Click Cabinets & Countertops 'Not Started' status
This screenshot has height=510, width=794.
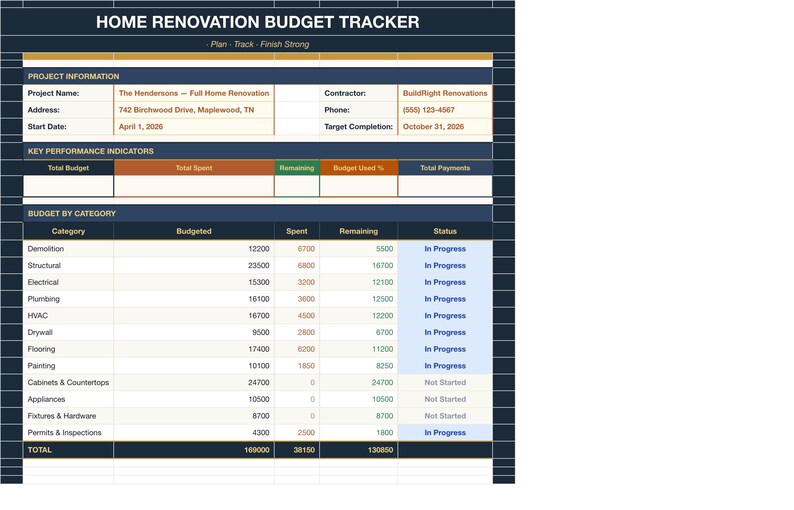coord(445,382)
